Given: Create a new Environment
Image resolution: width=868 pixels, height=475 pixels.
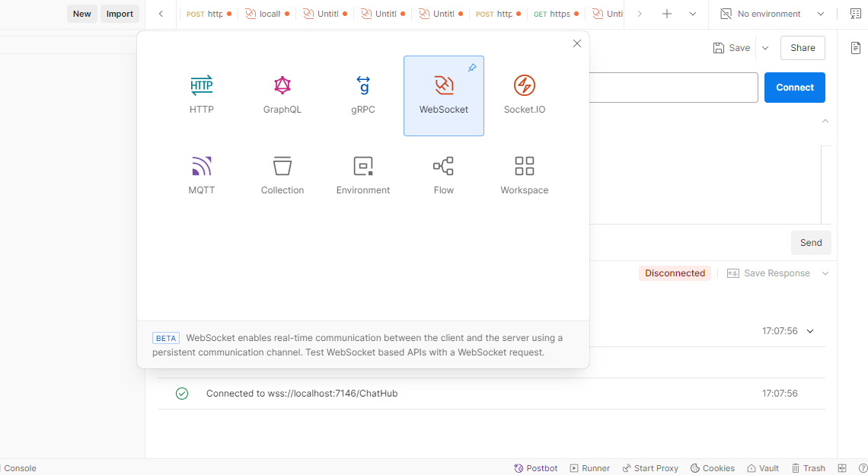Looking at the screenshot, I should (x=362, y=174).
